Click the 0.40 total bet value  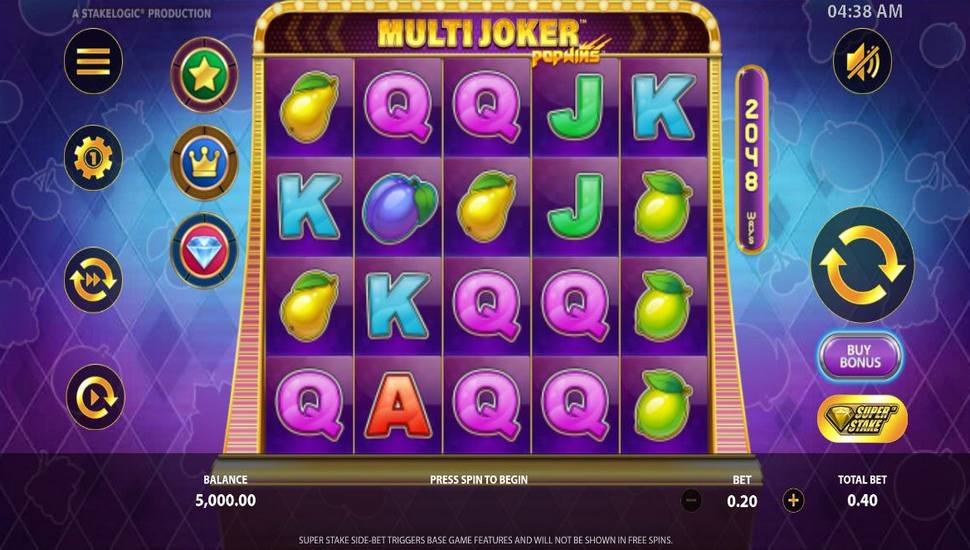point(862,501)
